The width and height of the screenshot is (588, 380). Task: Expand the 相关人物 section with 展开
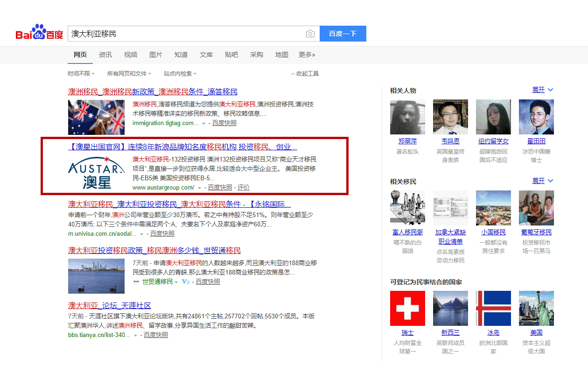click(543, 90)
